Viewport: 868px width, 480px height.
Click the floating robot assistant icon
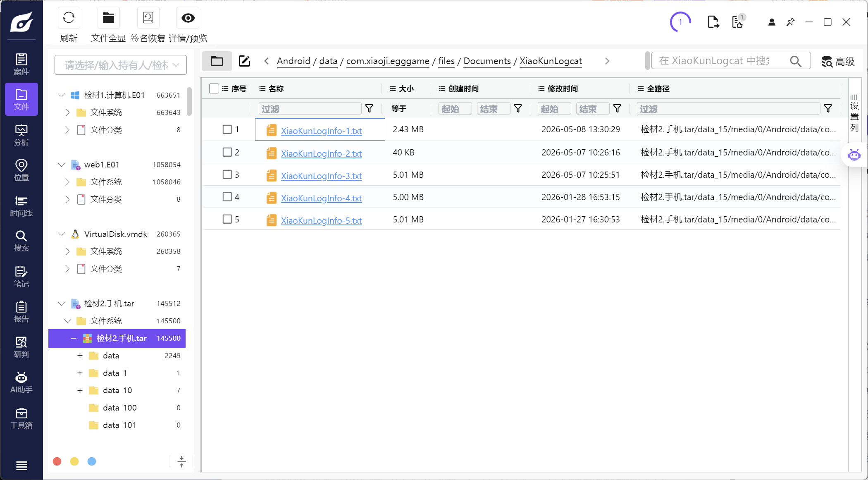click(854, 155)
